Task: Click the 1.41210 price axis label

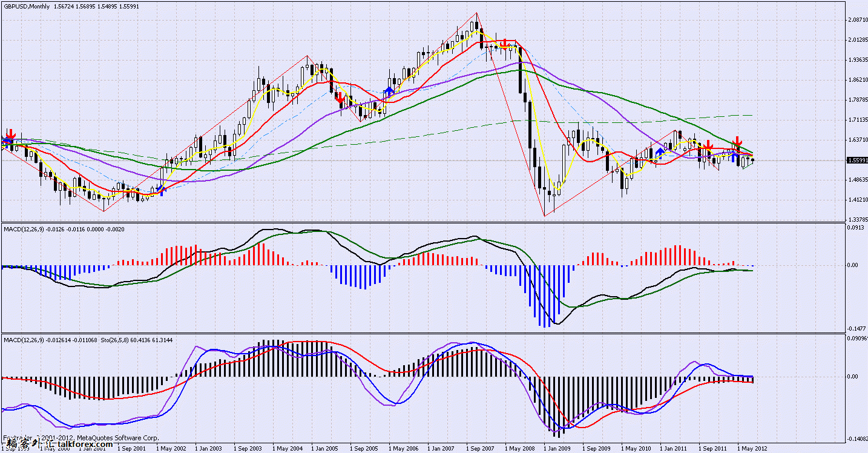Action: pyautogui.click(x=856, y=200)
